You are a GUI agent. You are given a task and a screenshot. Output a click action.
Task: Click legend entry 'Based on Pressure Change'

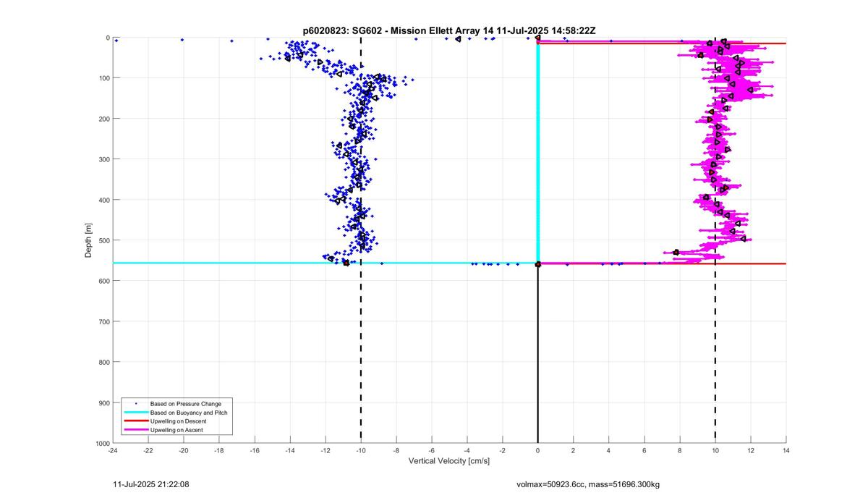[186, 403]
